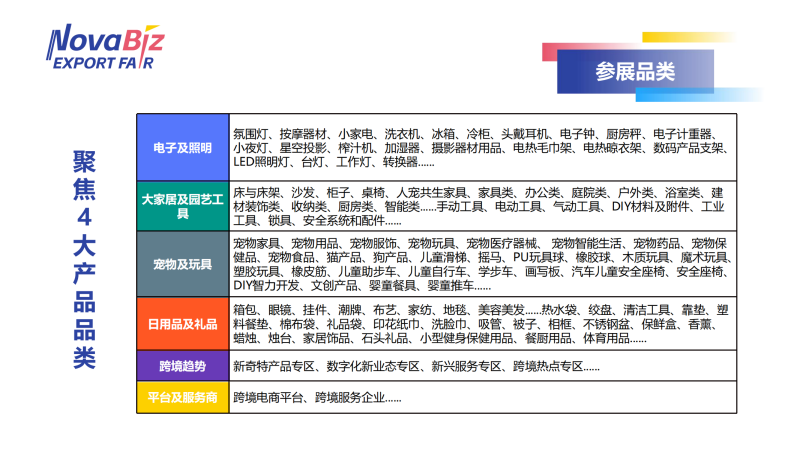The image size is (800, 451).
Task: Click the vertical heading 聚焦4大产品品类
Action: [x=84, y=260]
